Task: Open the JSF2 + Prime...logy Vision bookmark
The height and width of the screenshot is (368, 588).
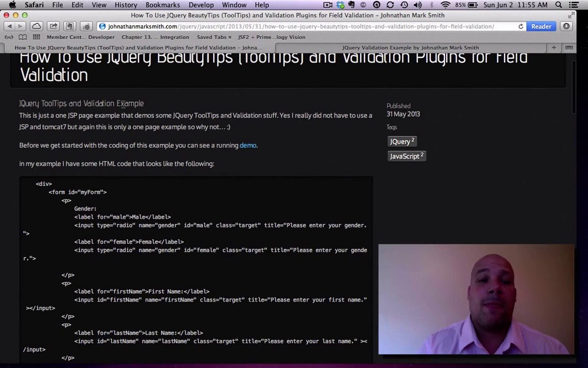Action: point(272,37)
